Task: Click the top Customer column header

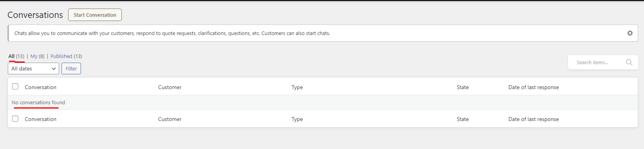Action: [x=170, y=87]
